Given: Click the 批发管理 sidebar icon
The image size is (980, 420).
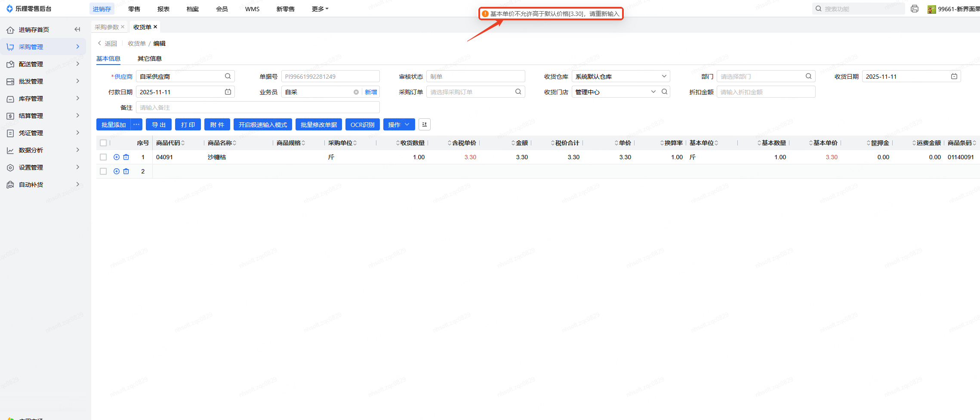Looking at the screenshot, I should coord(10,81).
